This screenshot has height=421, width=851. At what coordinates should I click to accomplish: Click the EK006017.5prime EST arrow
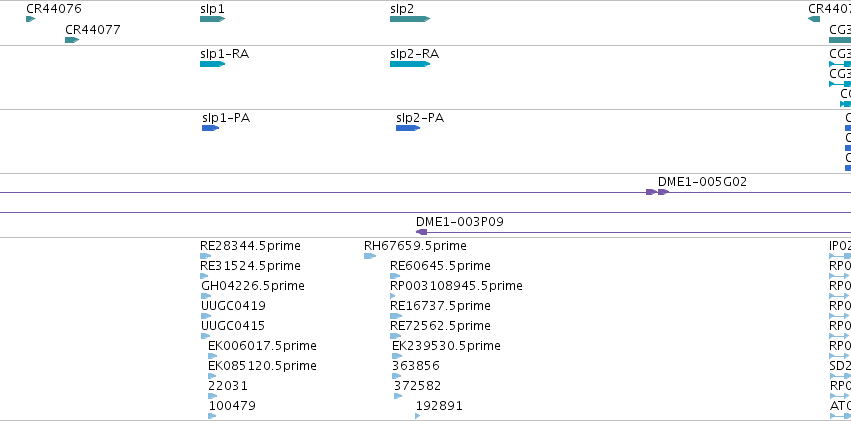pyautogui.click(x=212, y=356)
